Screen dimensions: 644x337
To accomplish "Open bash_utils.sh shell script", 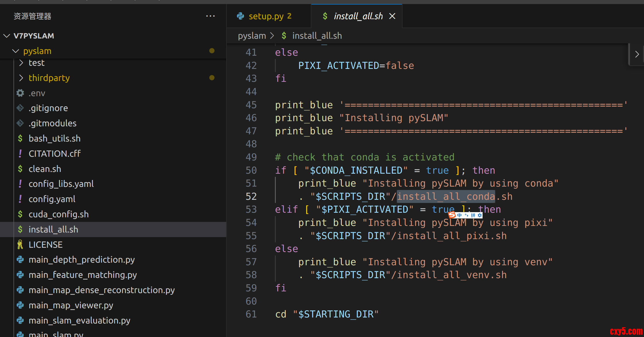I will click(54, 139).
